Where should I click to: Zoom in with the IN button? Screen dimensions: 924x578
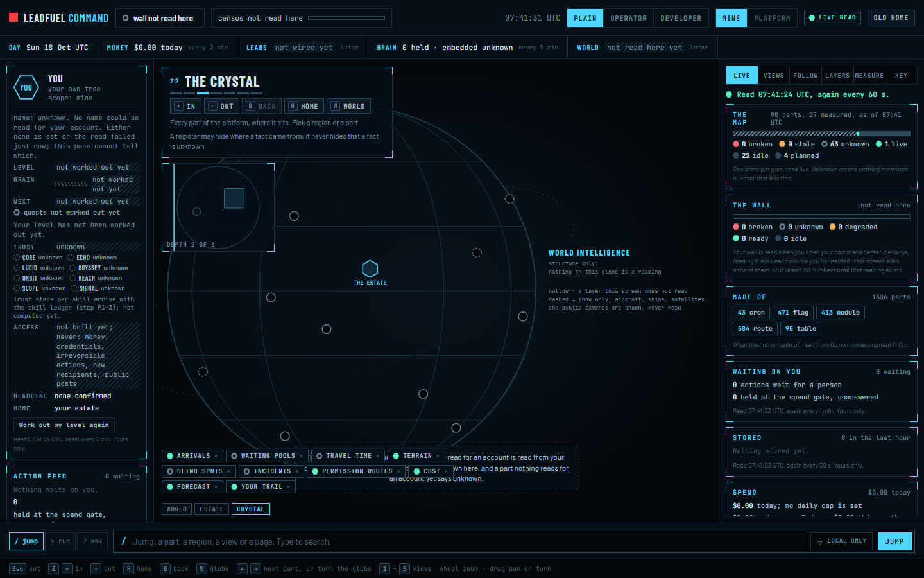pyautogui.click(x=185, y=107)
